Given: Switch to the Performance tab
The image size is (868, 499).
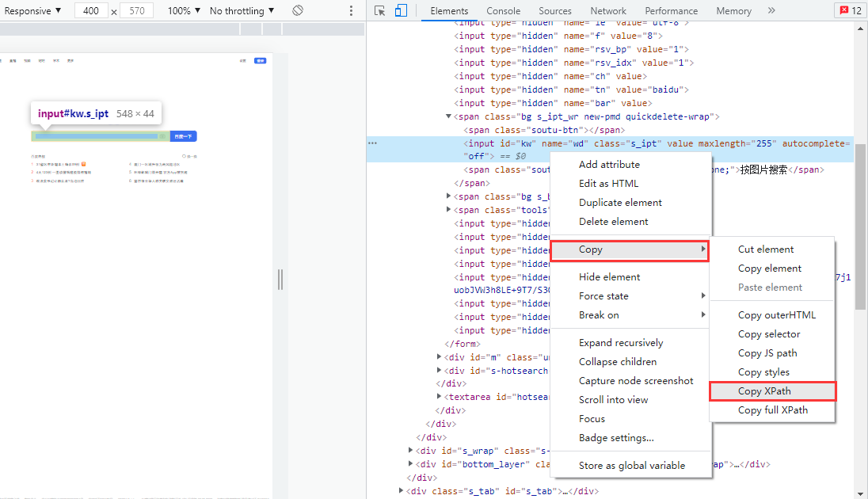Looking at the screenshot, I should click(671, 10).
